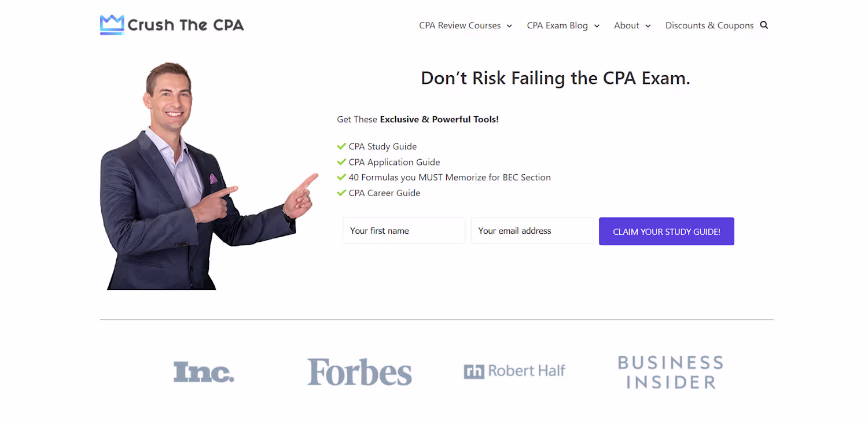The image size is (868, 424).
Task: Focus the Your first name field
Action: [x=403, y=231]
